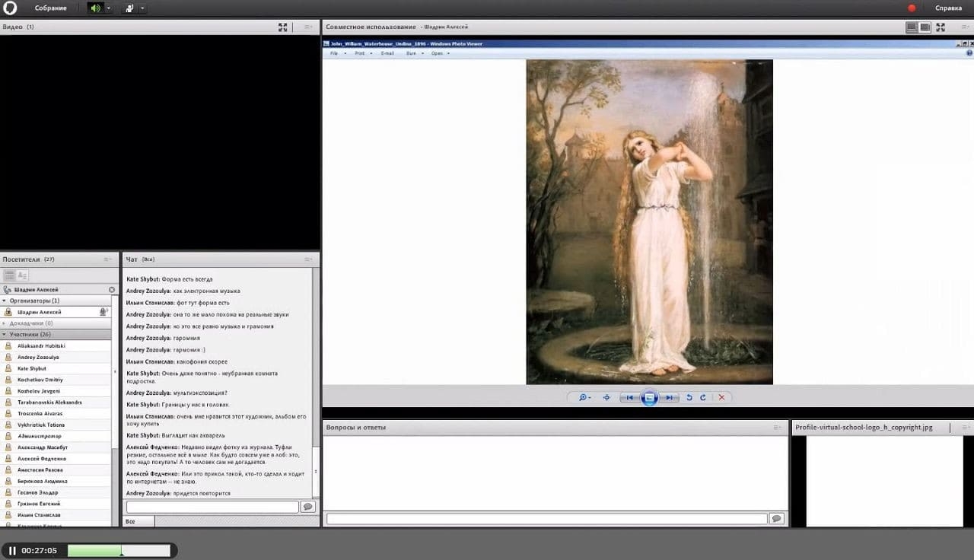This screenshot has height=560, width=974.
Task: Click E-mail in Photo Viewer toolbar
Action: pos(387,53)
